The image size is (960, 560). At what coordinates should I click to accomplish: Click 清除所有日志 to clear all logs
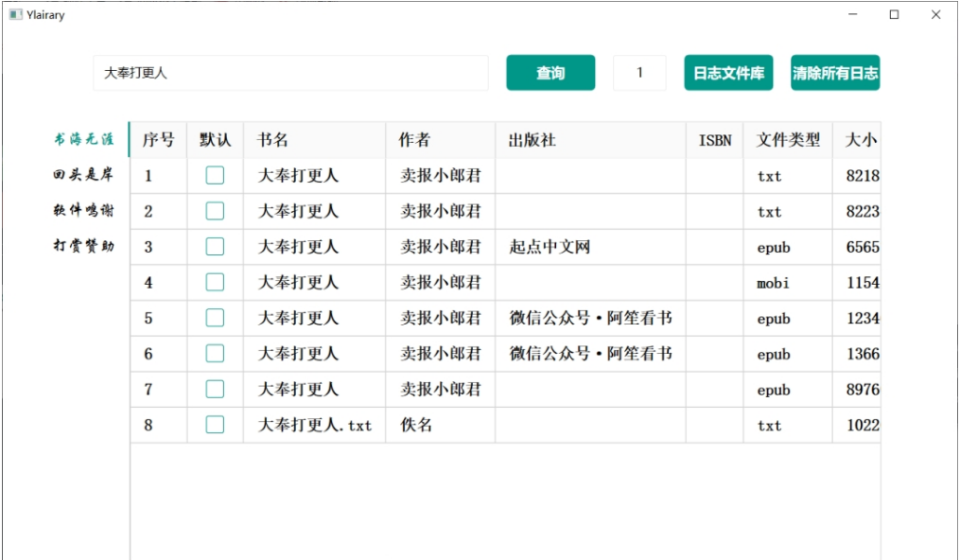835,73
